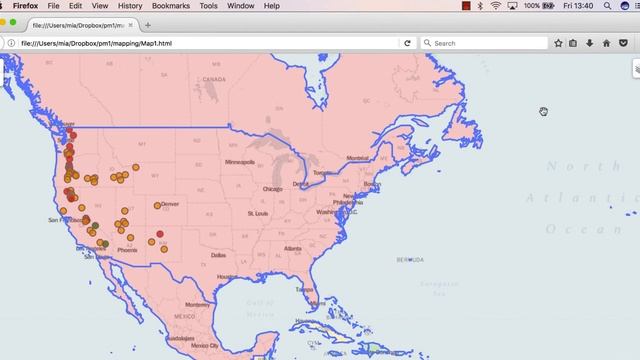Image resolution: width=640 pixels, height=360 pixels.
Task: Click the red marker in New Mexico
Action: point(160,234)
